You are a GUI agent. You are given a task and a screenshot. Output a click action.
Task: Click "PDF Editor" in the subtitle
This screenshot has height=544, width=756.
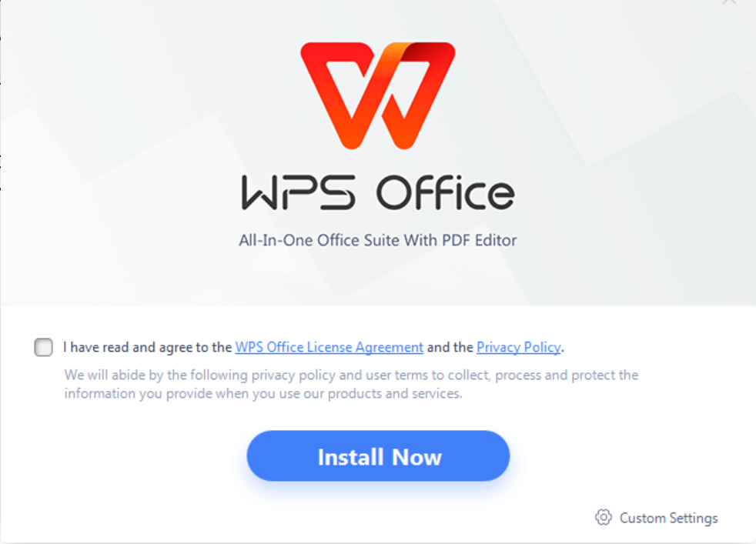point(480,240)
